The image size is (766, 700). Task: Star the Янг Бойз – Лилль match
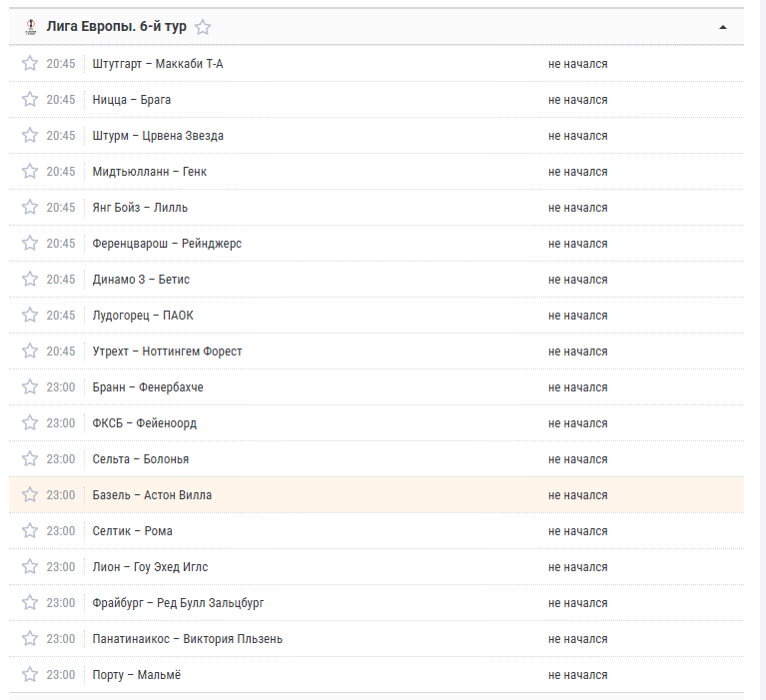pyautogui.click(x=30, y=207)
